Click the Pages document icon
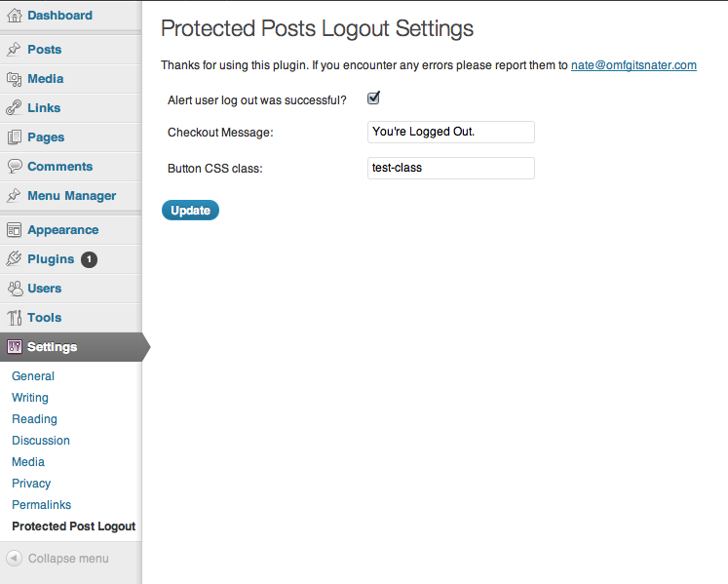 coord(15,137)
